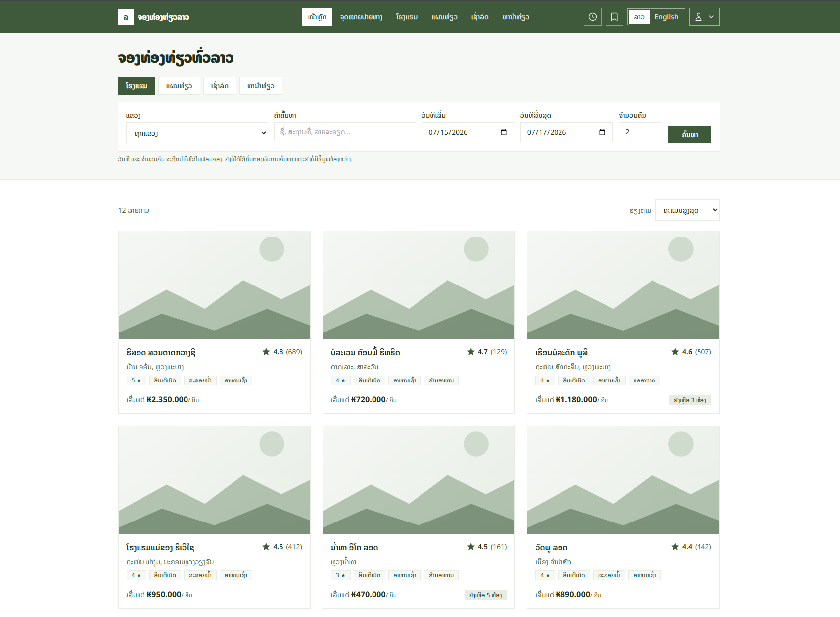Screen dimensions: 840x617
Task: Click the green ຄົ້ນຫາ search button
Action: point(690,135)
